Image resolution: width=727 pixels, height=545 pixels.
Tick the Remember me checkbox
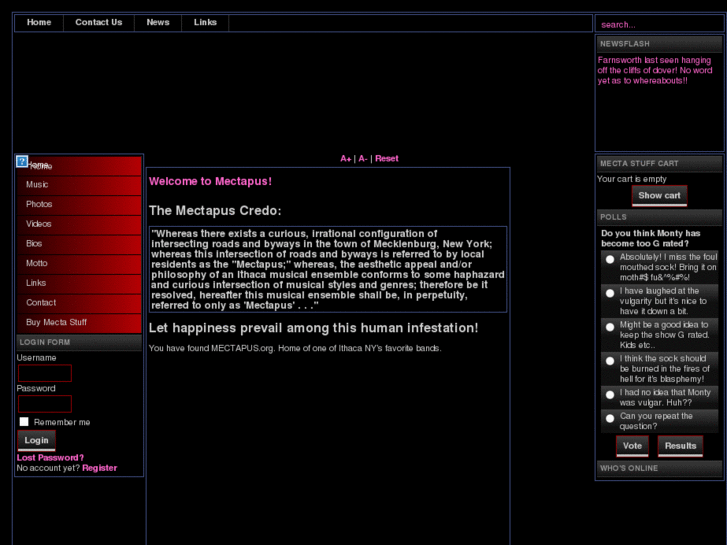tap(24, 422)
